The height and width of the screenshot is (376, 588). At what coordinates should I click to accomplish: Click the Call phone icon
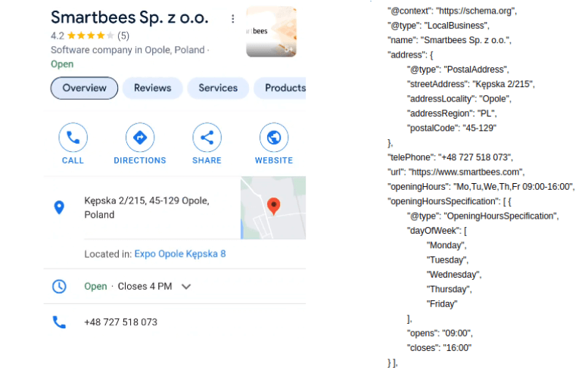73,138
